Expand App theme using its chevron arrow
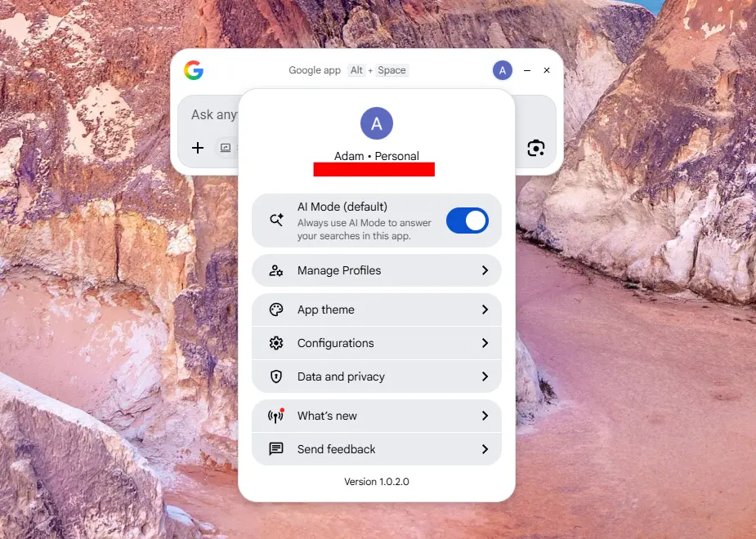This screenshot has height=539, width=756. point(485,310)
